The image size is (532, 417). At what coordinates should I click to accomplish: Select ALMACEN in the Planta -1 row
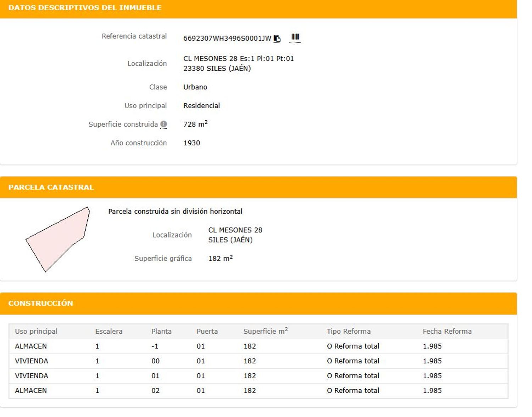click(x=31, y=346)
